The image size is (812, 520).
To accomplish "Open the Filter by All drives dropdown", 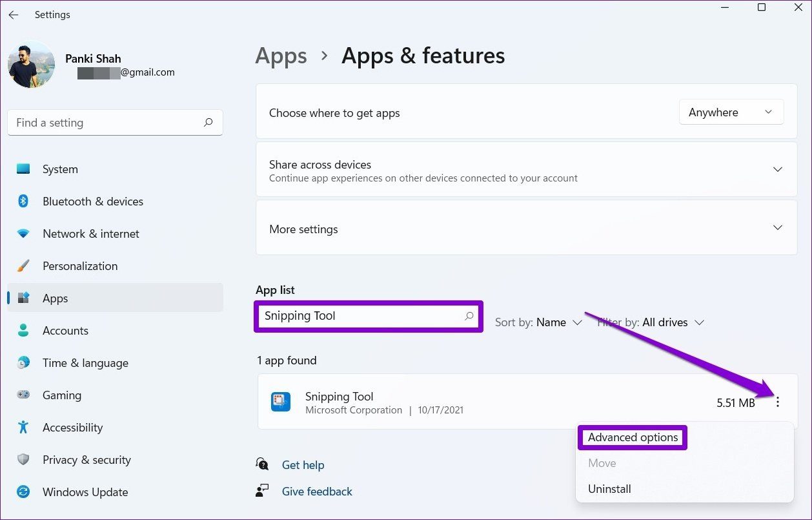I will point(651,322).
